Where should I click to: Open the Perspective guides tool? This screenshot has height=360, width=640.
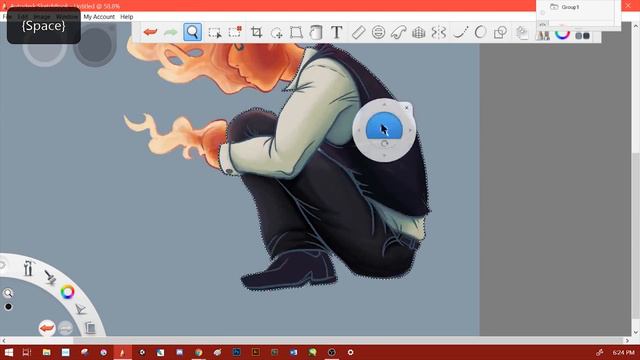pyautogui.click(x=418, y=32)
